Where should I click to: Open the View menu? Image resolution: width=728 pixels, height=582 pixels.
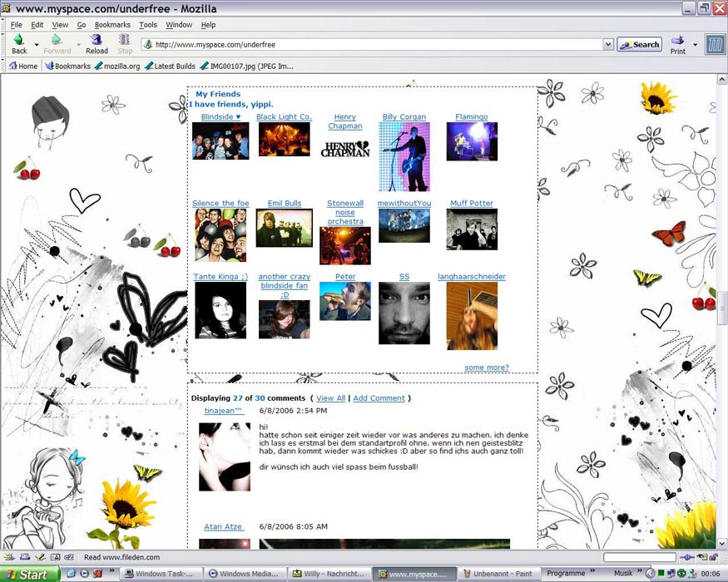tap(60, 25)
